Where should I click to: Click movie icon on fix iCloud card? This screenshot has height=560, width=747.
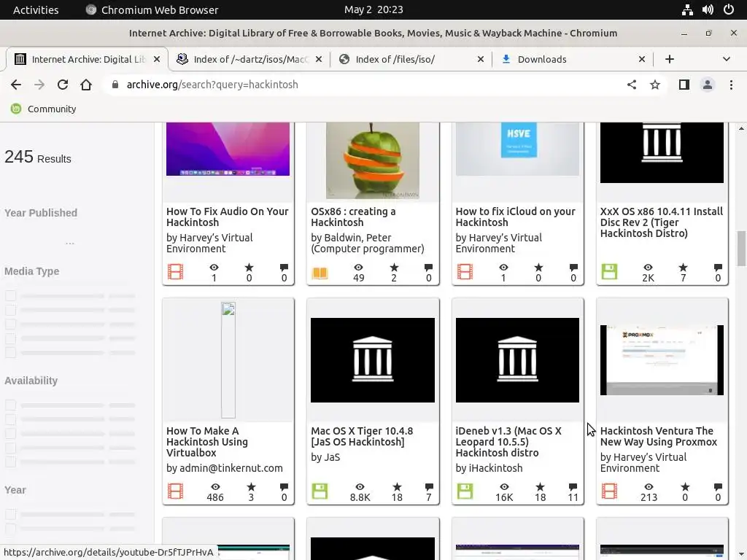465,272
